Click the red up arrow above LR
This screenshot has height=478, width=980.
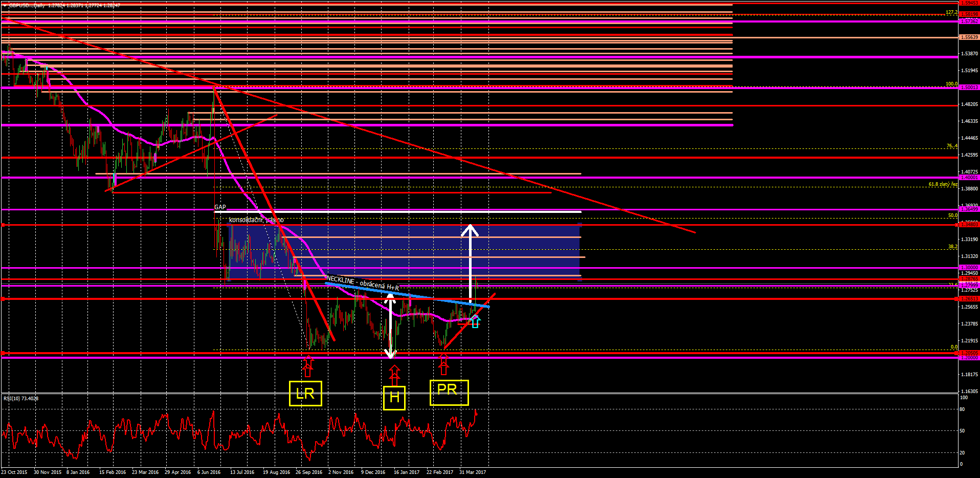click(308, 366)
